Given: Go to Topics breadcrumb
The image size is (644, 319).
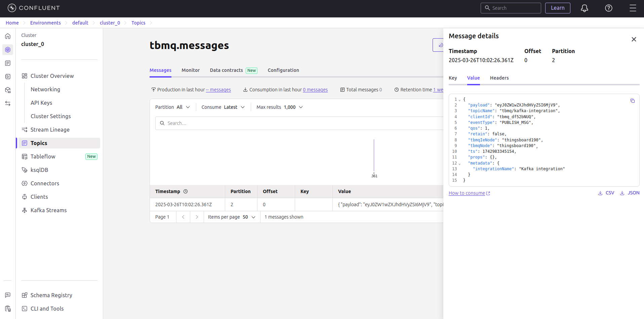Looking at the screenshot, I should (x=138, y=23).
